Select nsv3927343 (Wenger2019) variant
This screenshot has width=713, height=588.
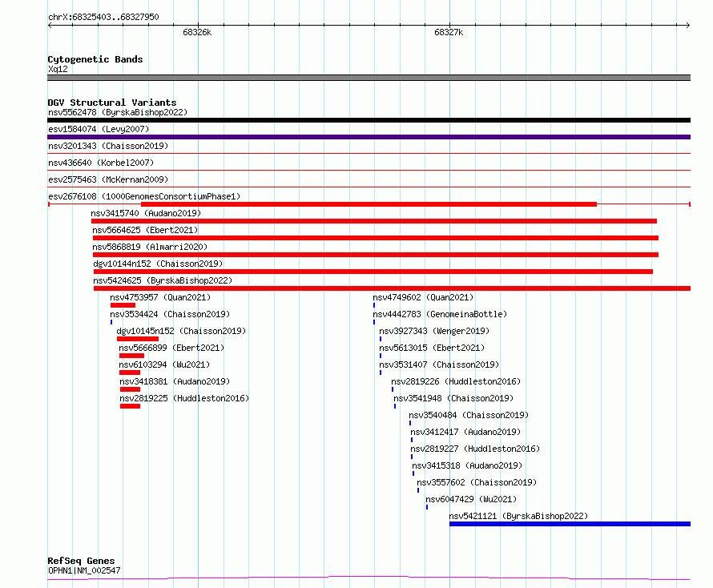pos(434,331)
